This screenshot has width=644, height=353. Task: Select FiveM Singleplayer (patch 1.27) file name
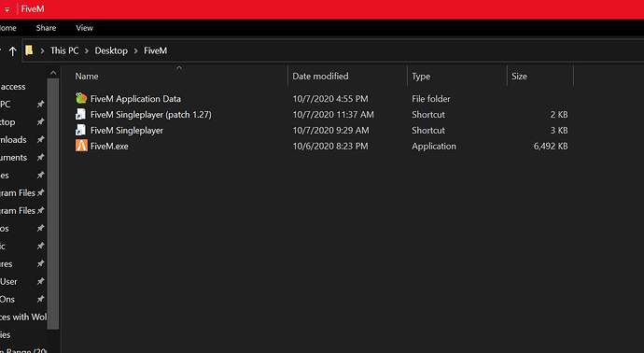pyautogui.click(x=150, y=115)
